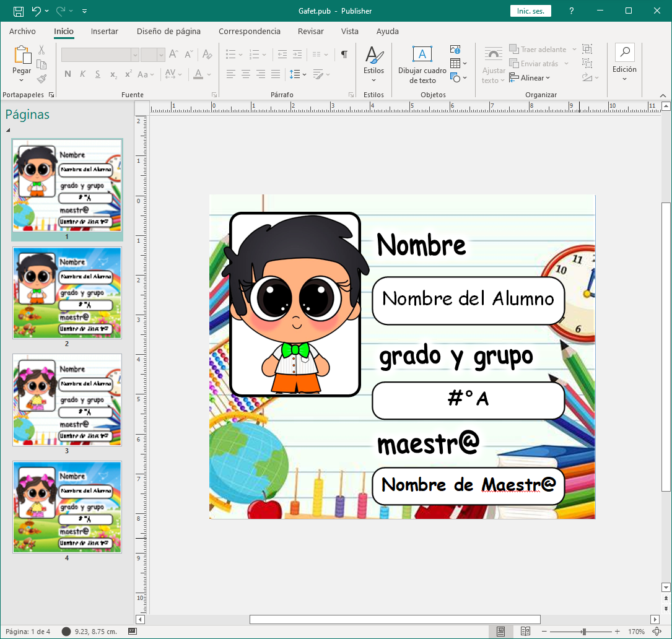672x639 pixels.
Task: Click the Format Painter brush icon
Action: click(41, 79)
